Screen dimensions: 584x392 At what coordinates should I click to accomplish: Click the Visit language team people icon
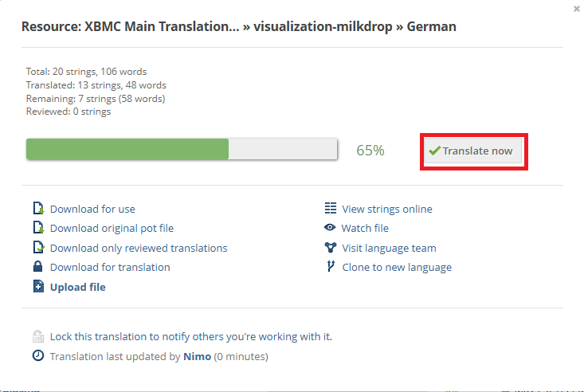(331, 248)
